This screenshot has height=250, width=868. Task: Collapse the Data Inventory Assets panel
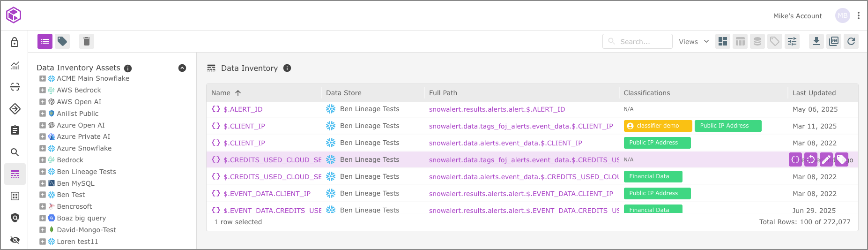pyautogui.click(x=182, y=68)
